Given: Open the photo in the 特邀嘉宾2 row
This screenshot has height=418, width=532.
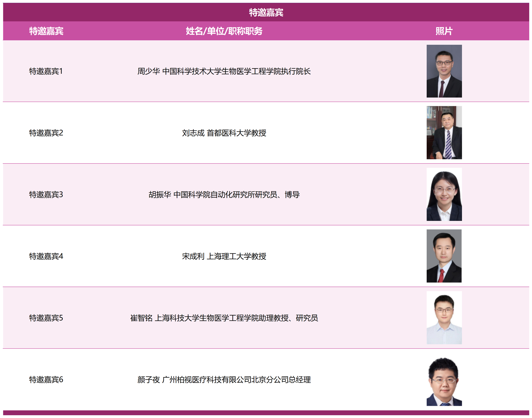Looking at the screenshot, I should tap(444, 133).
